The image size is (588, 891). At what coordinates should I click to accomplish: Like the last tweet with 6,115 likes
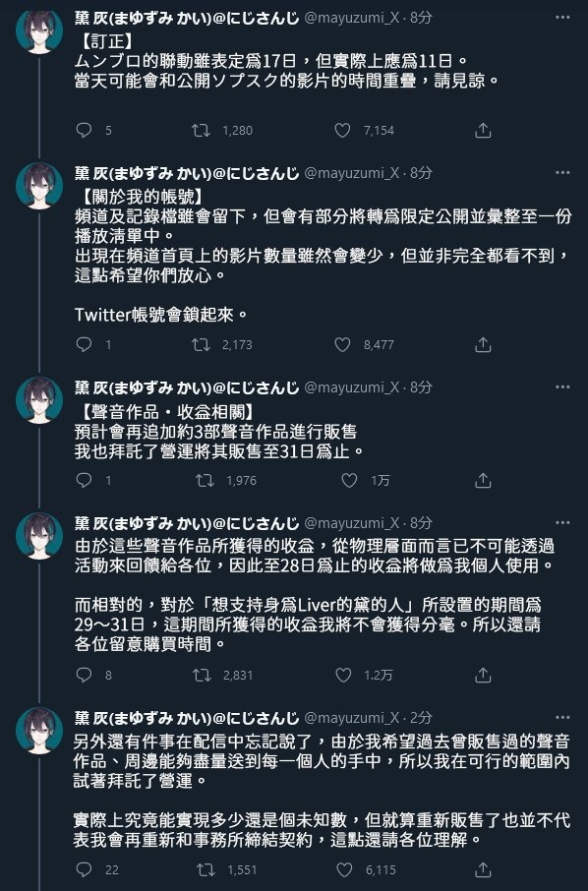tap(345, 869)
